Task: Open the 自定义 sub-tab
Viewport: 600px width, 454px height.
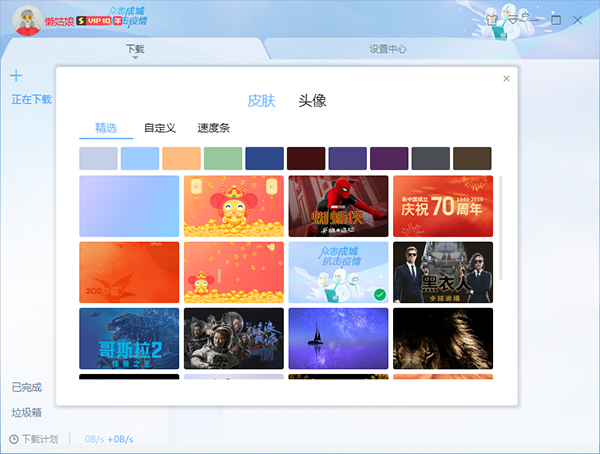Action: click(160, 128)
